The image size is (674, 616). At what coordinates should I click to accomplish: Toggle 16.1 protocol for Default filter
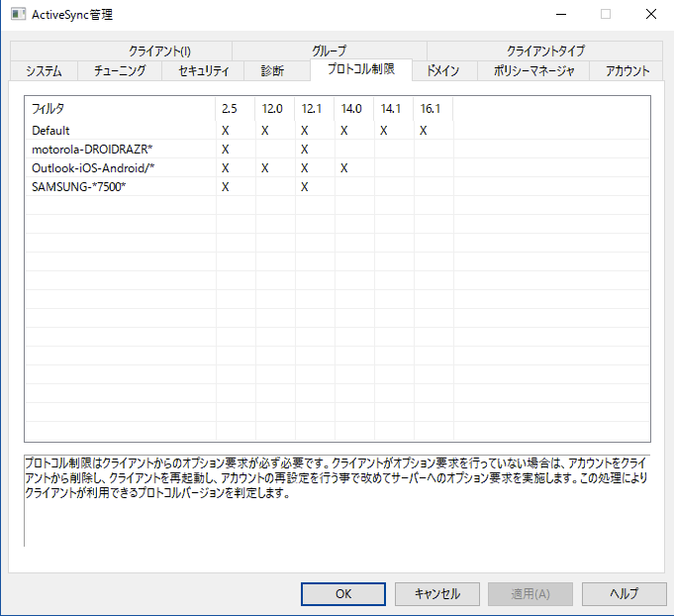[x=424, y=131]
